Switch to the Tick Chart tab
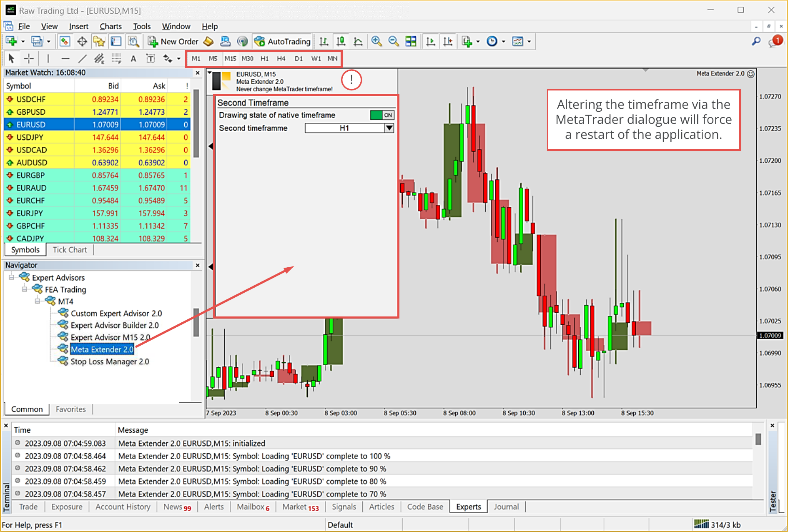 pyautogui.click(x=70, y=250)
